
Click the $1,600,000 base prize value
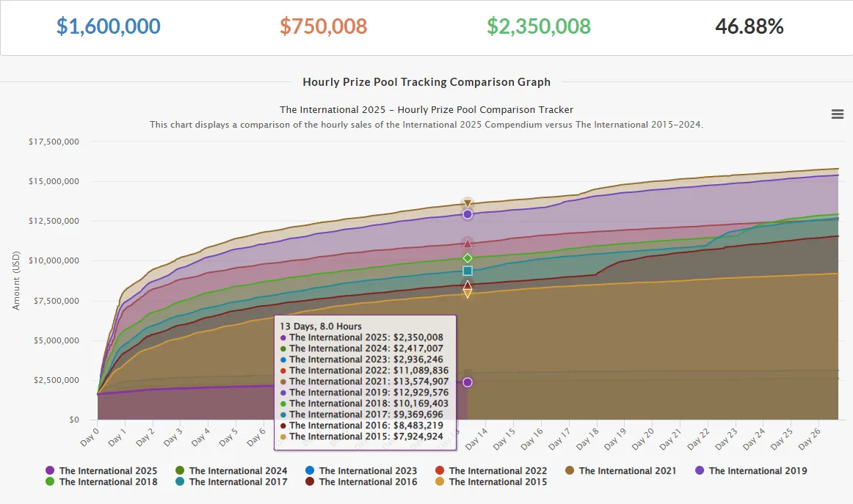(108, 26)
